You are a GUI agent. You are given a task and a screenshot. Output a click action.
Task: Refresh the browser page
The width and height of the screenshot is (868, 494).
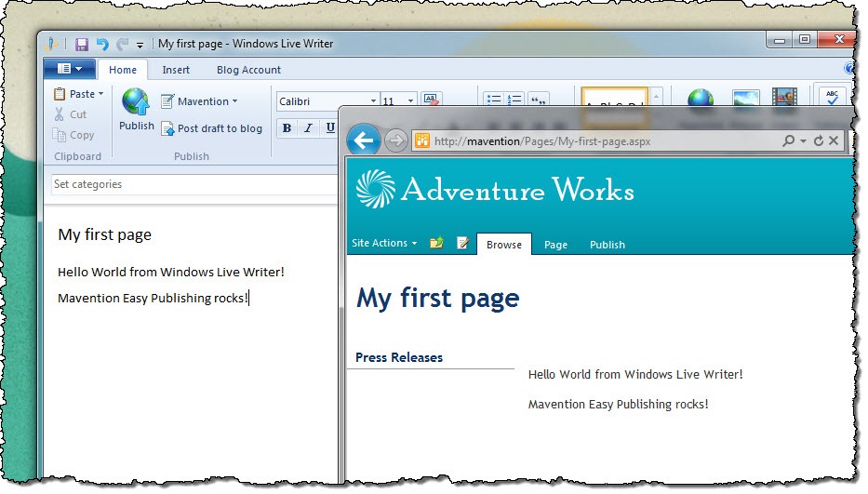click(819, 140)
